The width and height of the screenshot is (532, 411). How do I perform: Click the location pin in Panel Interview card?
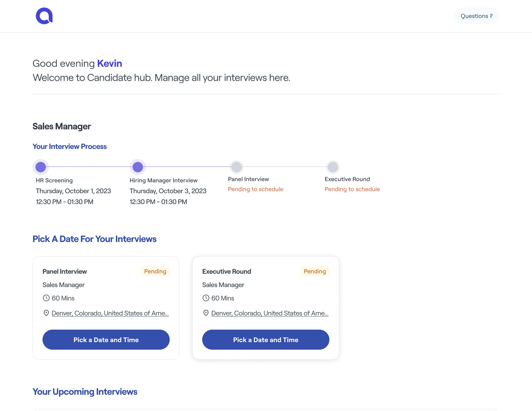coord(46,313)
